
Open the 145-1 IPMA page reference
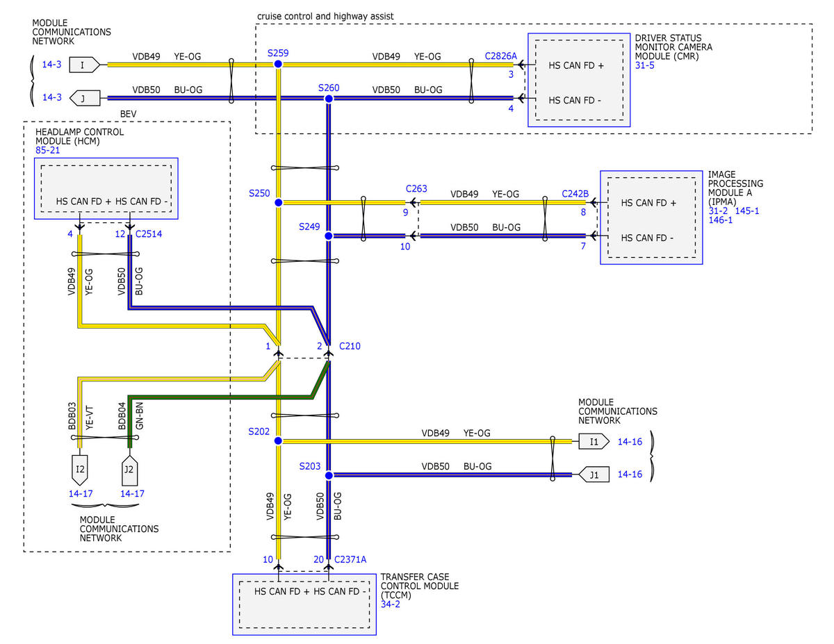tap(747, 210)
